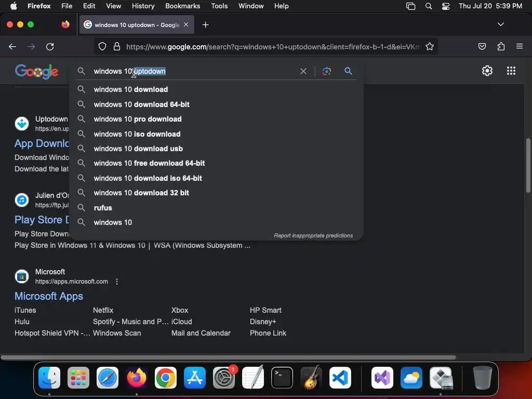
Task: Open the Google apps grid icon
Action: pos(511,71)
